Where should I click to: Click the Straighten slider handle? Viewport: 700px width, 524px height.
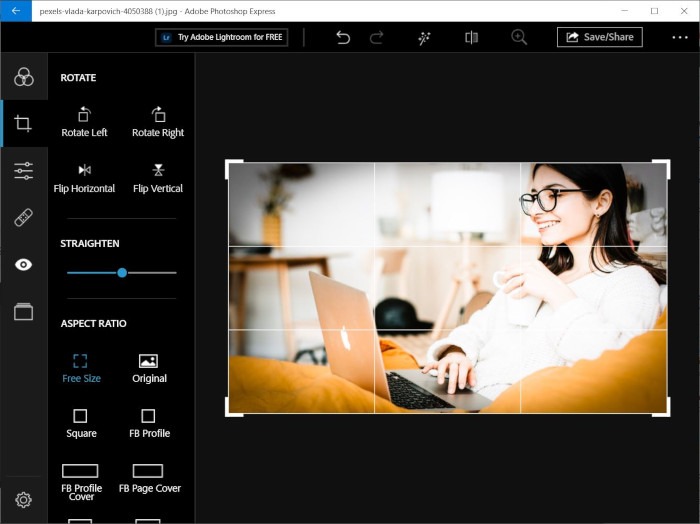[122, 273]
